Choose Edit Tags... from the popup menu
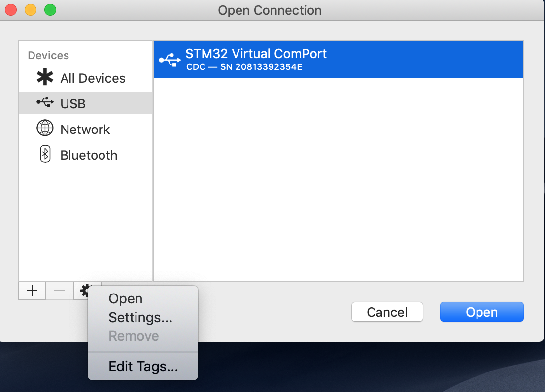Screen dimensions: 545x392 click(143, 367)
